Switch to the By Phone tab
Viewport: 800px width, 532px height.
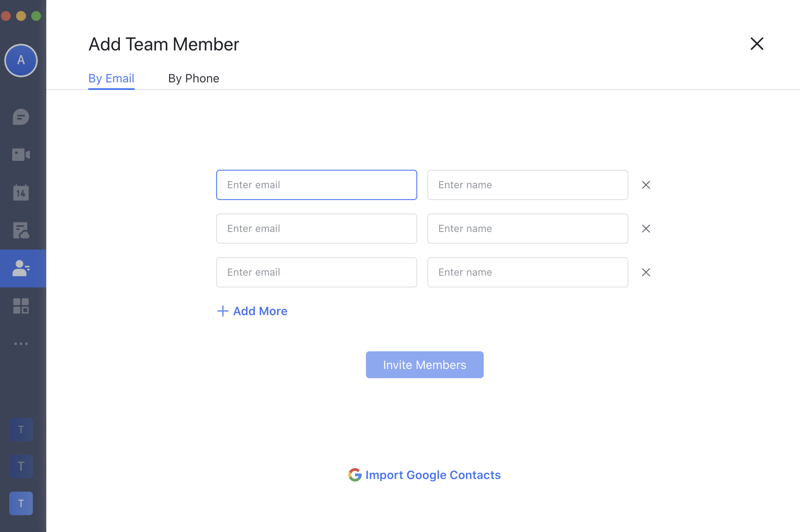pyautogui.click(x=193, y=79)
